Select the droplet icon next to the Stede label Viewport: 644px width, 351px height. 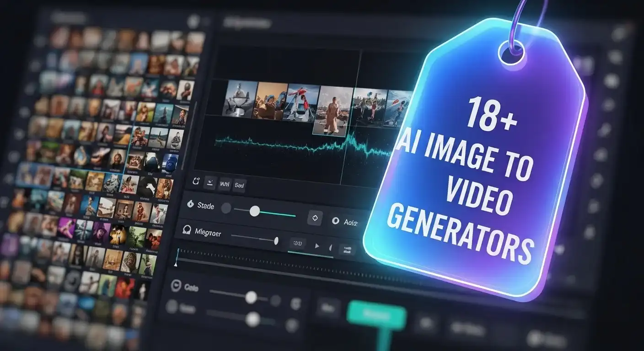(x=190, y=204)
